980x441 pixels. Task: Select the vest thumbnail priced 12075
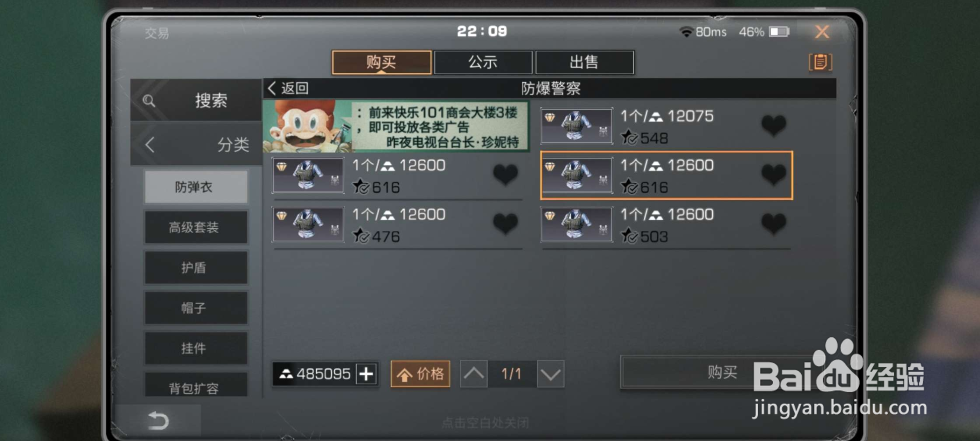click(577, 126)
